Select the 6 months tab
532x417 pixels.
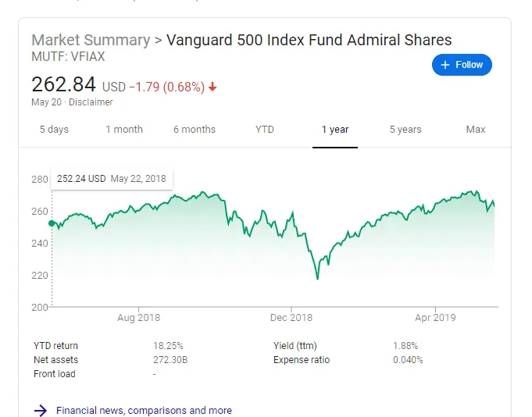coord(195,130)
